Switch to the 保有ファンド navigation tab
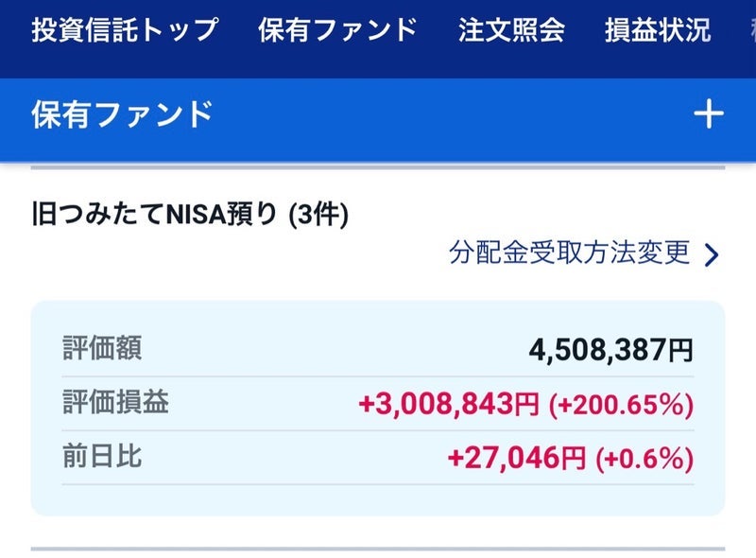756x558 pixels. [338, 30]
